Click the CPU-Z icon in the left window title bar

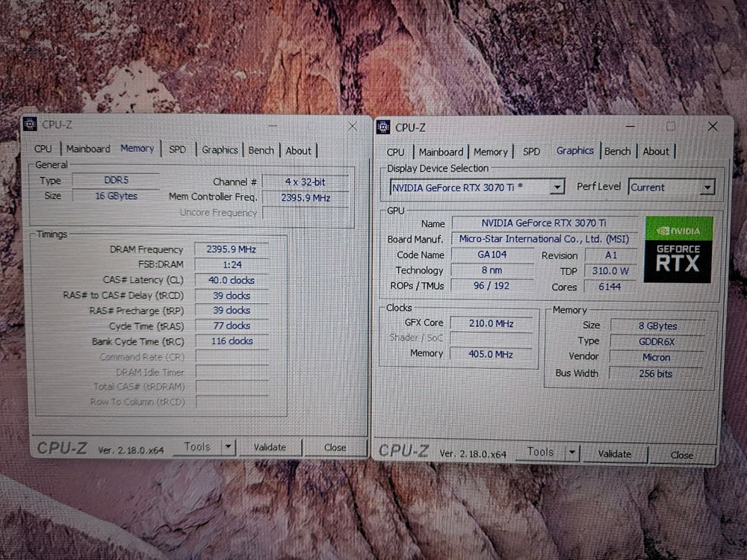30,124
